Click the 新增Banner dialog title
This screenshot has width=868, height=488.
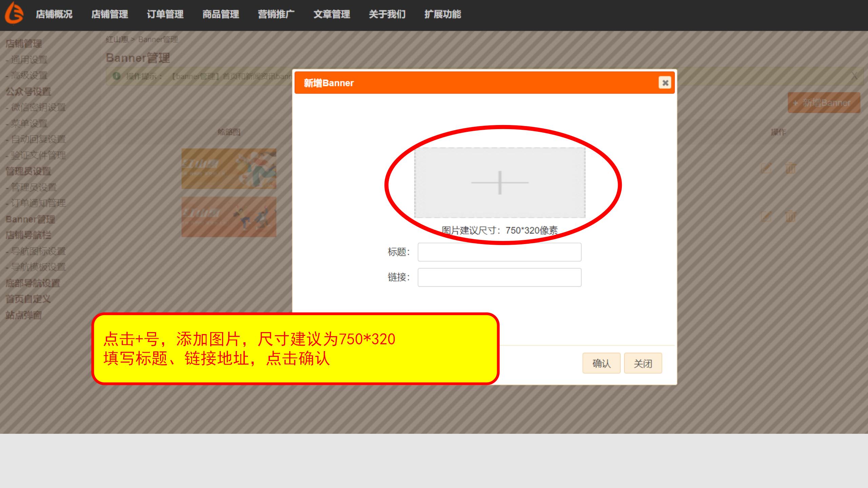[329, 83]
